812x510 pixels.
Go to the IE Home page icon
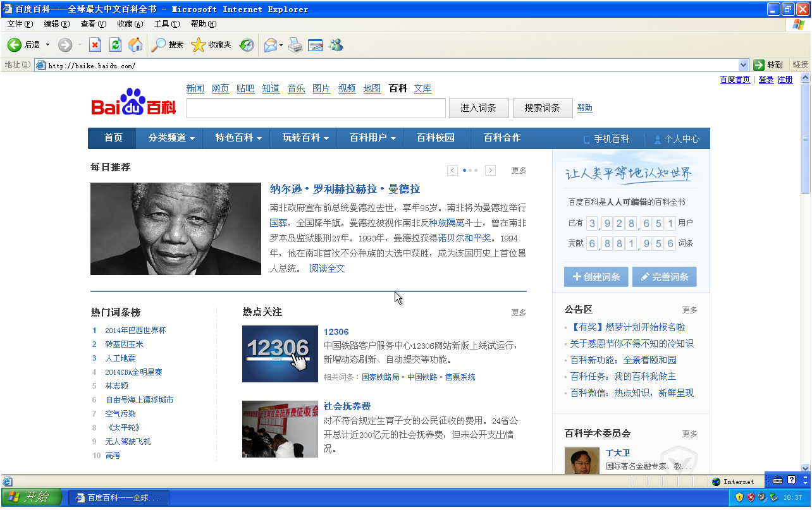point(135,45)
